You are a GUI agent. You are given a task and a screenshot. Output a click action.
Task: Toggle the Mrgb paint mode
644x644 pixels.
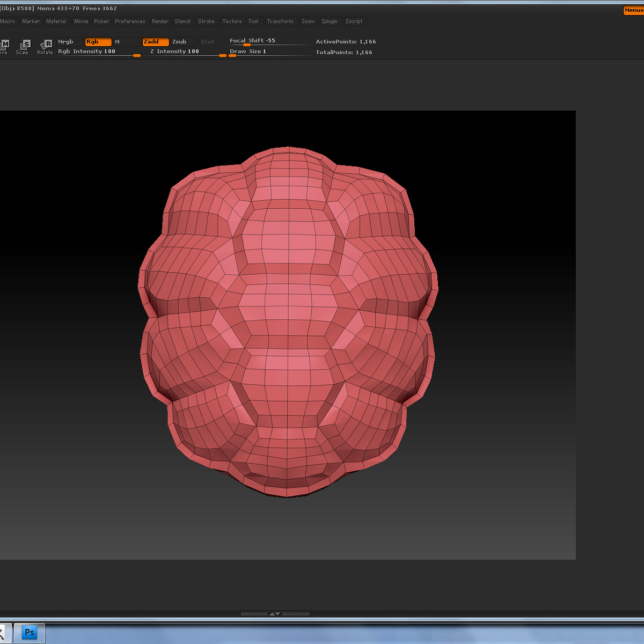click(x=70, y=42)
